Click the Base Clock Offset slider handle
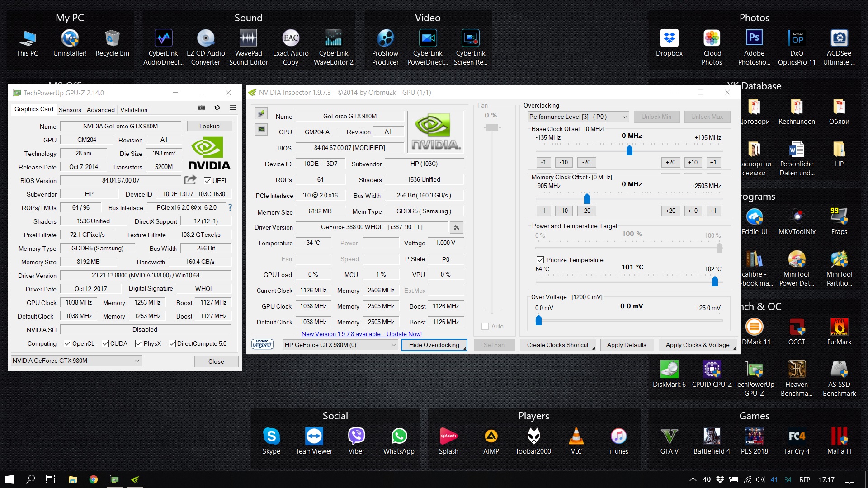This screenshot has height=488, width=868. pyautogui.click(x=629, y=150)
